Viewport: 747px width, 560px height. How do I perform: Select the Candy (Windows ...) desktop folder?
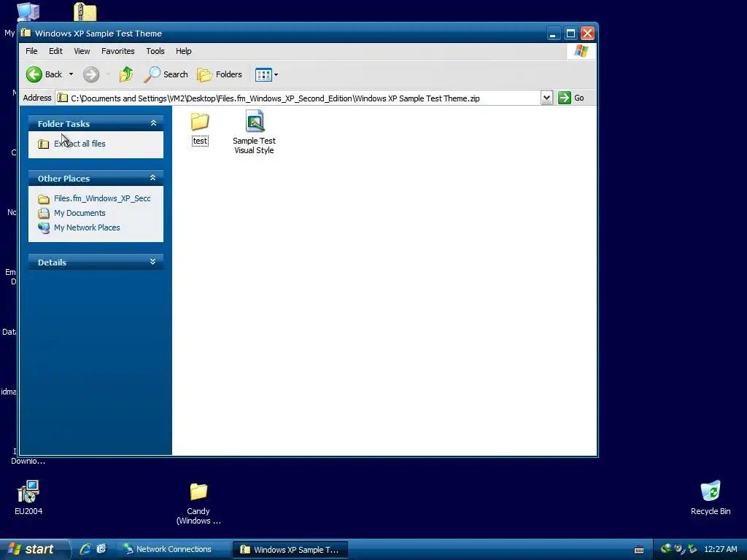click(198, 503)
